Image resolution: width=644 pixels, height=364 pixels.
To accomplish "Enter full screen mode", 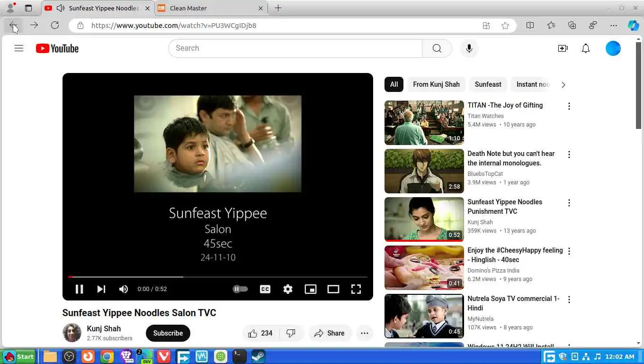I will pyautogui.click(x=356, y=289).
